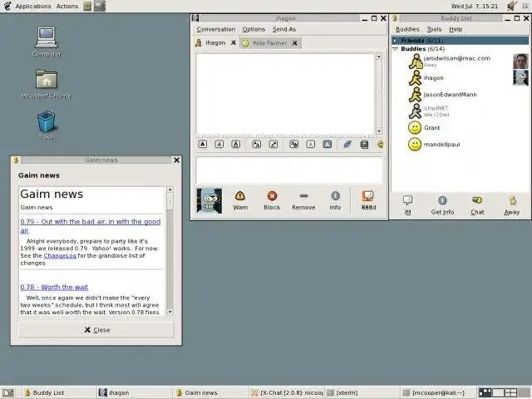The image size is (532, 399).
Task: Open the Help menu in Buddy List
Action: (x=456, y=29)
